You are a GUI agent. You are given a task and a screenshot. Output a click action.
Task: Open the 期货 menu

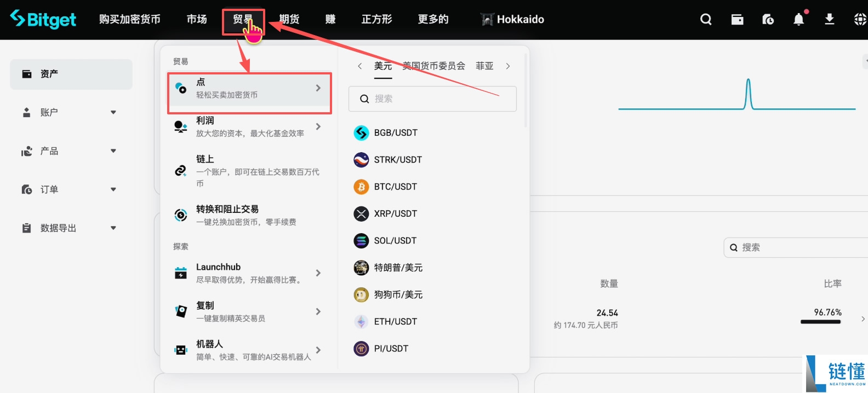(289, 19)
